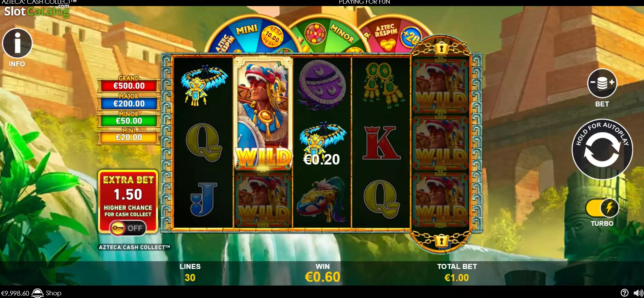Image resolution: width=644 pixels, height=298 pixels.
Task: Open the BET coin settings icon
Action: click(x=602, y=83)
